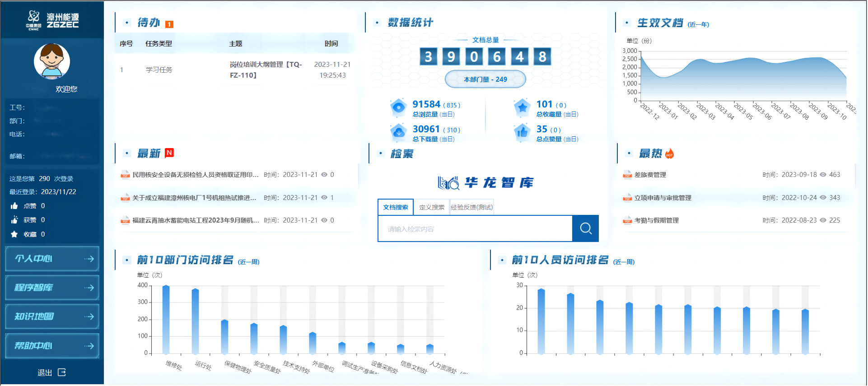
Task: Click the star 收藏 icon in sidebar
Action: point(14,234)
